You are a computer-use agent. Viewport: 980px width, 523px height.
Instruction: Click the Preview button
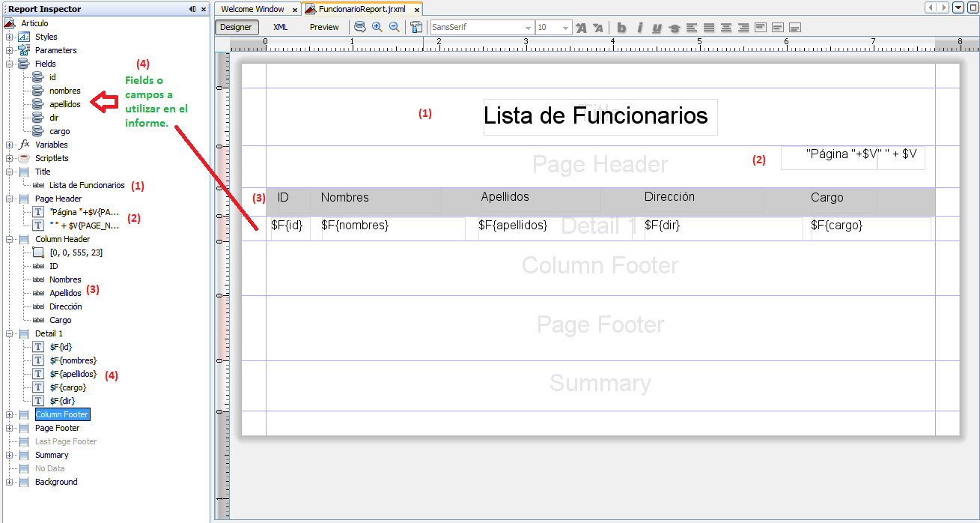(x=324, y=27)
